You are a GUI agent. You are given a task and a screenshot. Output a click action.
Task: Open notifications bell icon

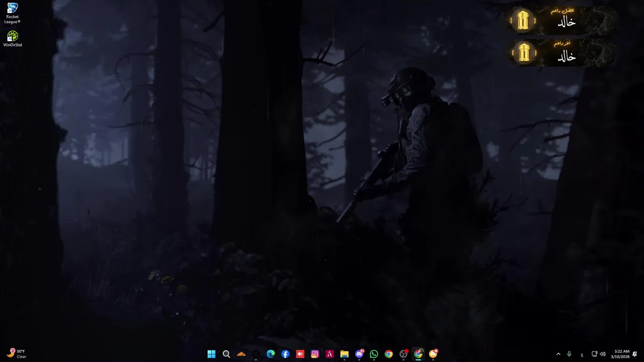pos(635,354)
